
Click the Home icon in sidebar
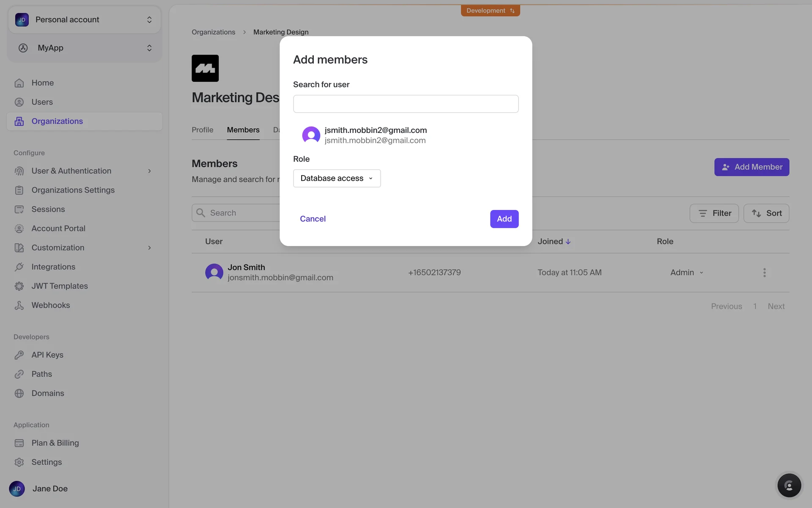click(19, 83)
